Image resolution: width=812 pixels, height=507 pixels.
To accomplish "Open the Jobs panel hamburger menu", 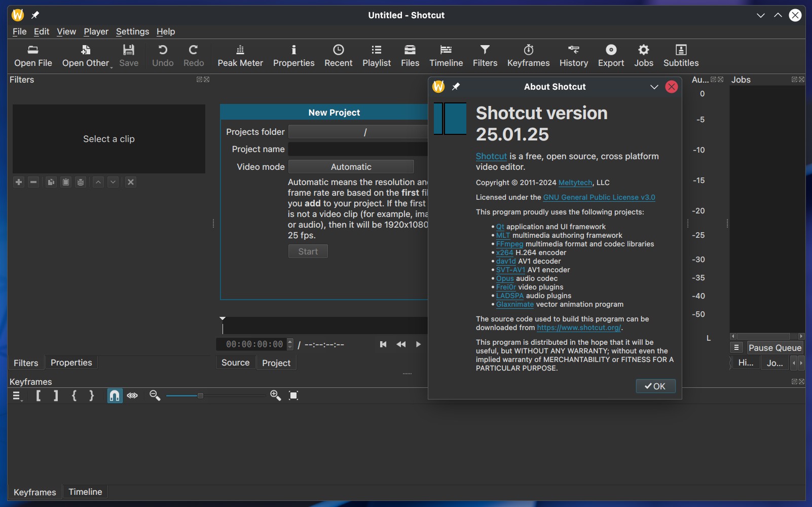I will [736, 348].
